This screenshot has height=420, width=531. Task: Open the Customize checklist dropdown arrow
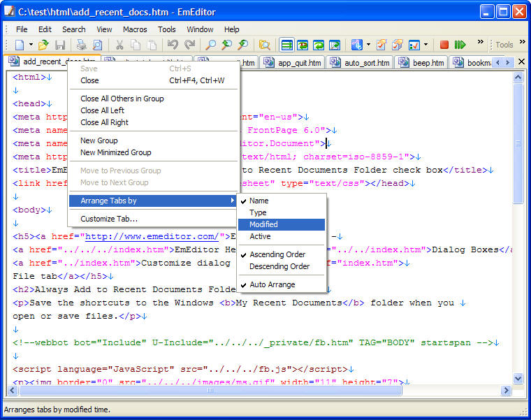425,45
